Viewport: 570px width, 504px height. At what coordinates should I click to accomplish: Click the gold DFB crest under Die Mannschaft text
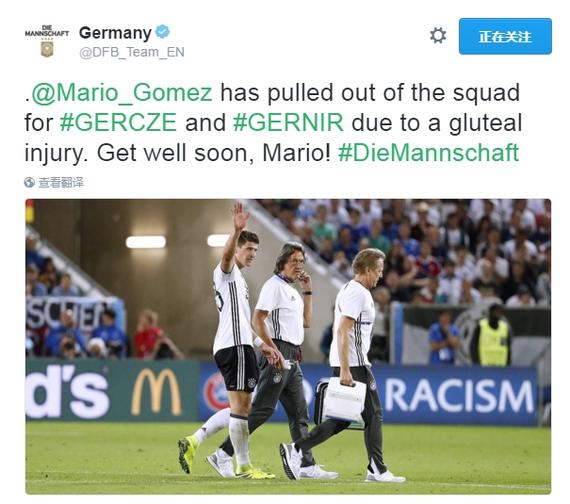[x=47, y=49]
